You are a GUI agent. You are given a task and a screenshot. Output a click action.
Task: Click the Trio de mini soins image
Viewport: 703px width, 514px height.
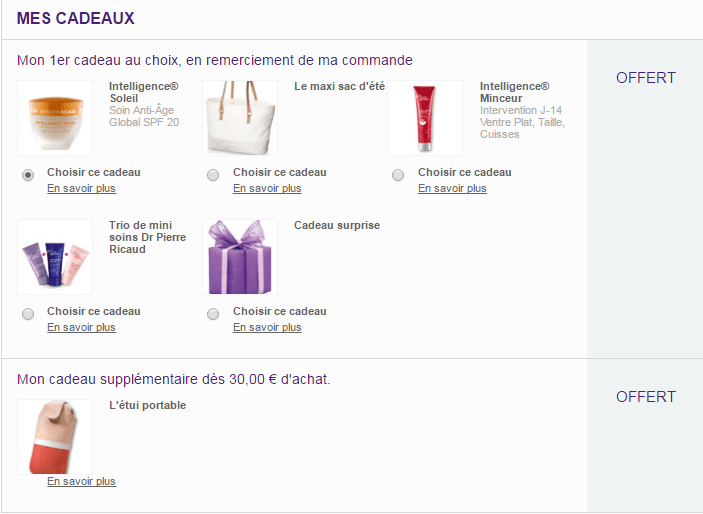click(55, 257)
